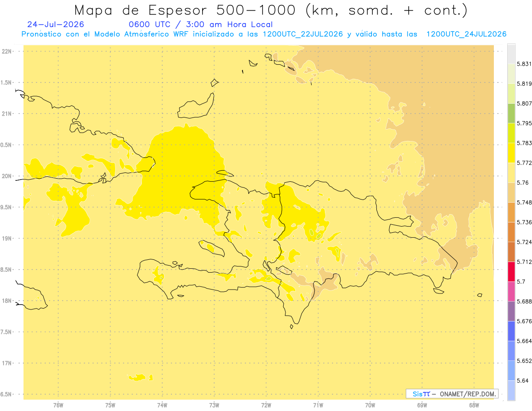Image resolution: width=532 pixels, height=411 pixels.
Task: Click the longitude label "71W"
Action: click(318, 405)
